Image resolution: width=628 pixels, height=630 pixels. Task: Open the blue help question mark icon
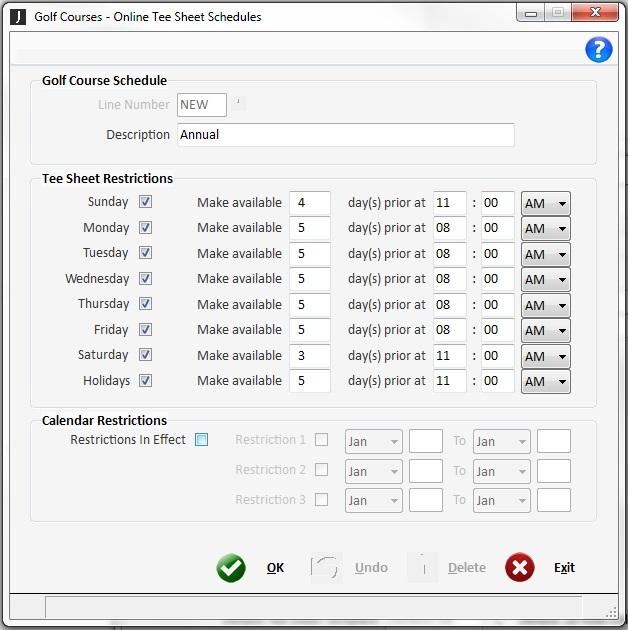pyautogui.click(x=598, y=50)
